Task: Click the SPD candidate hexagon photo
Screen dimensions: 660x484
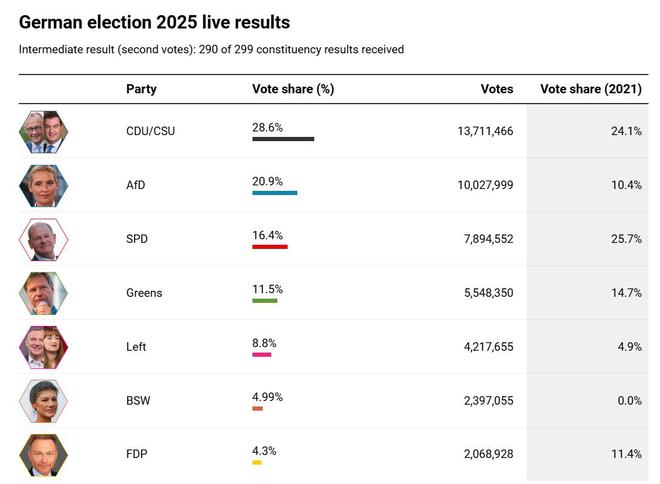Action: point(43,239)
